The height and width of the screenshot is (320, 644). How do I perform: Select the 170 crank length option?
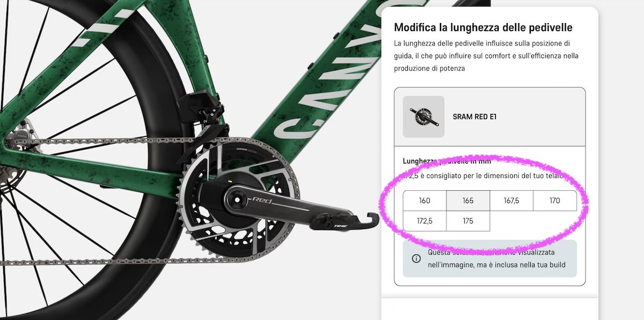(x=555, y=200)
